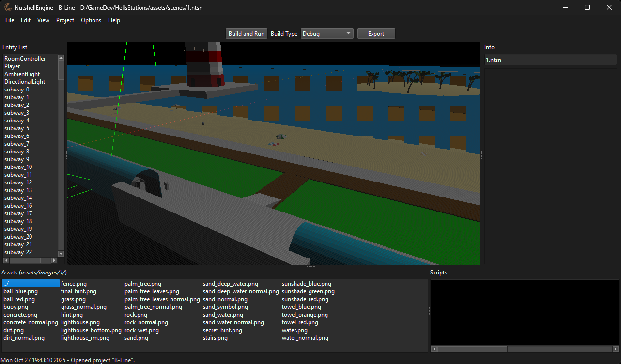
Task: Select the DirectionalLight entity
Action: click(24, 81)
